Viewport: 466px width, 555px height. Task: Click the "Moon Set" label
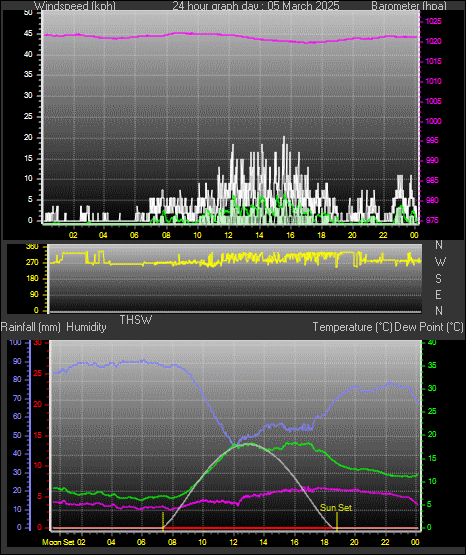[x=58, y=542]
